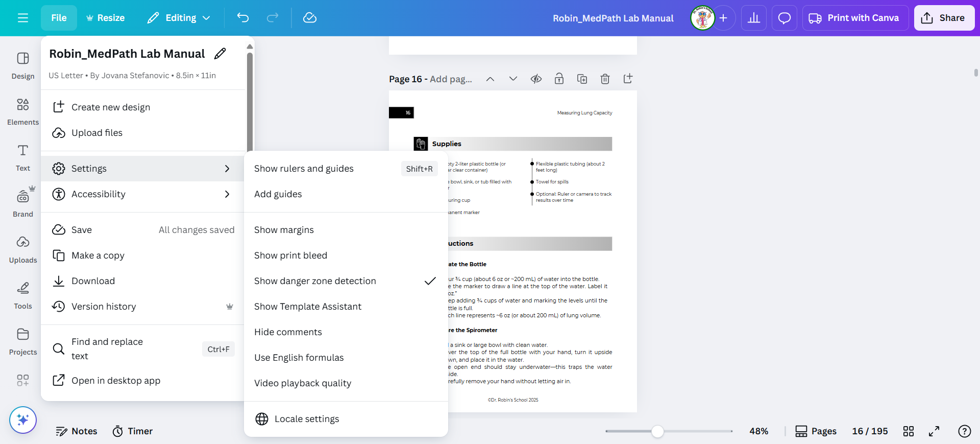This screenshot has width=980, height=444.
Task: Open the Timer tool
Action: [133, 431]
